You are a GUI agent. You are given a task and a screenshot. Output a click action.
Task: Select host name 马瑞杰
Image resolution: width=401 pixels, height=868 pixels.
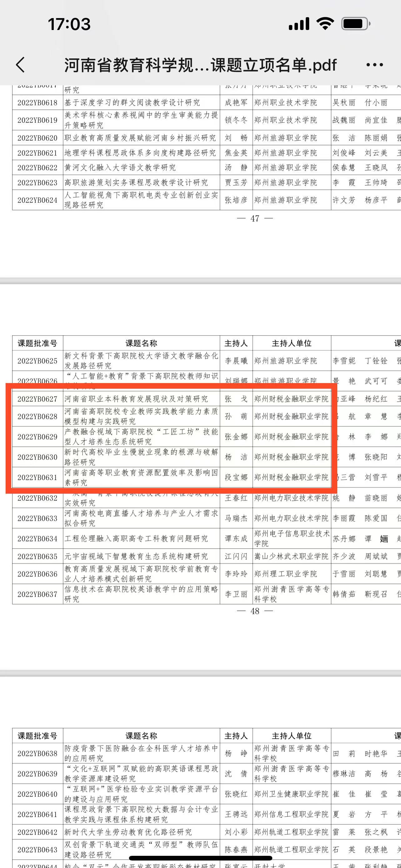(x=236, y=519)
